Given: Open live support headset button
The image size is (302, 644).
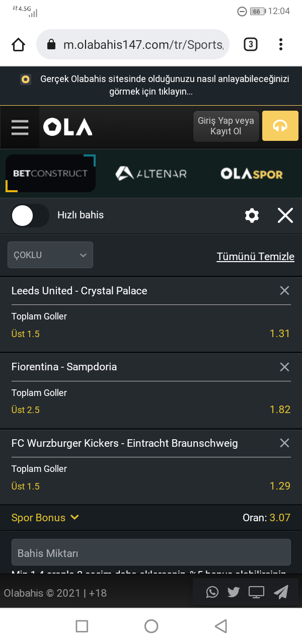Looking at the screenshot, I should click(280, 126).
